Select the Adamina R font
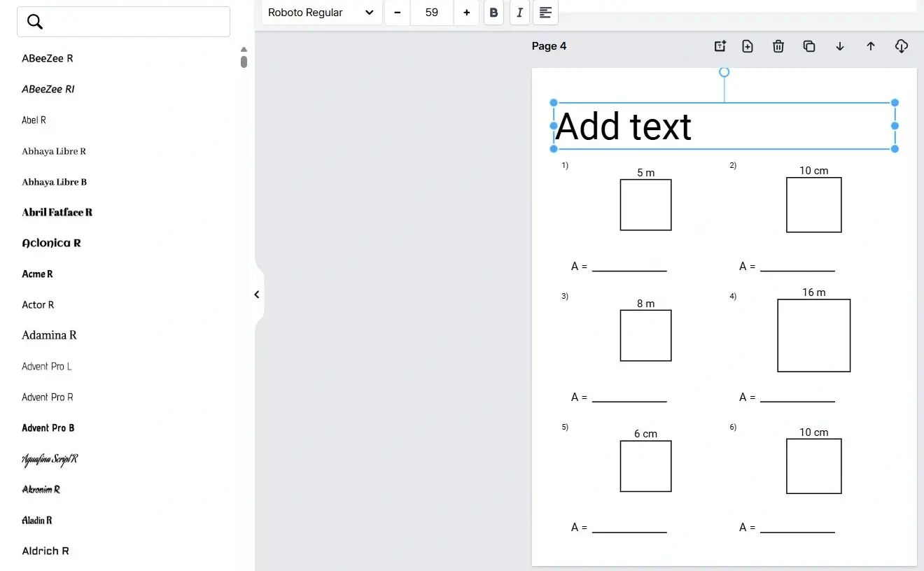This screenshot has width=924, height=571. pos(49,335)
